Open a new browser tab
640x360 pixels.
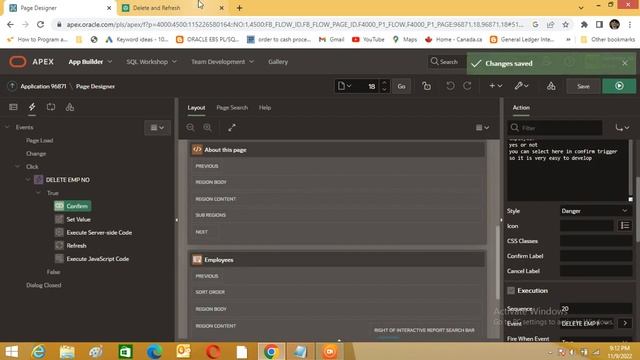[239, 8]
